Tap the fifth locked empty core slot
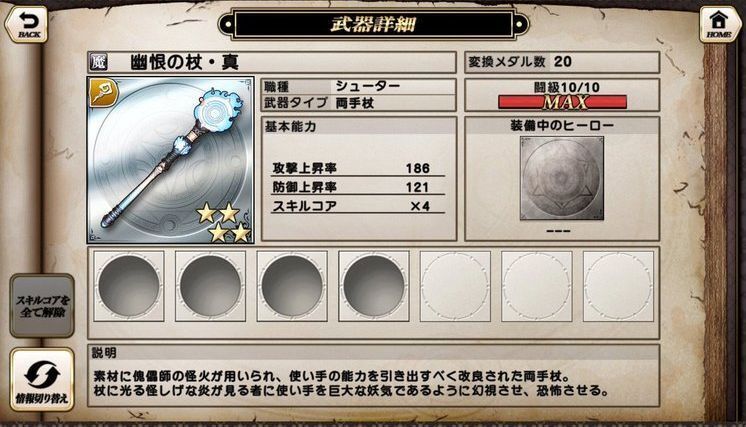 coord(455,286)
